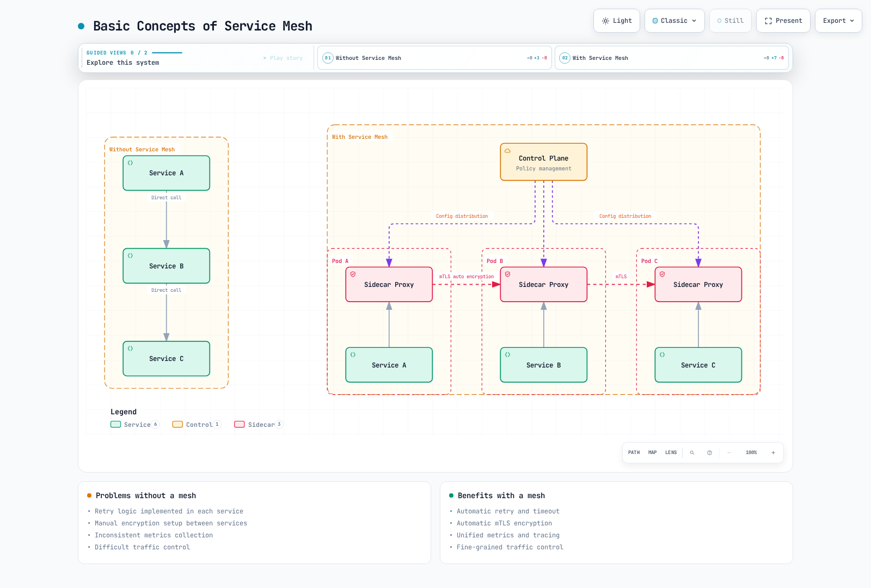Click Play story button
Screen dimensions: 871x588
click(283, 58)
